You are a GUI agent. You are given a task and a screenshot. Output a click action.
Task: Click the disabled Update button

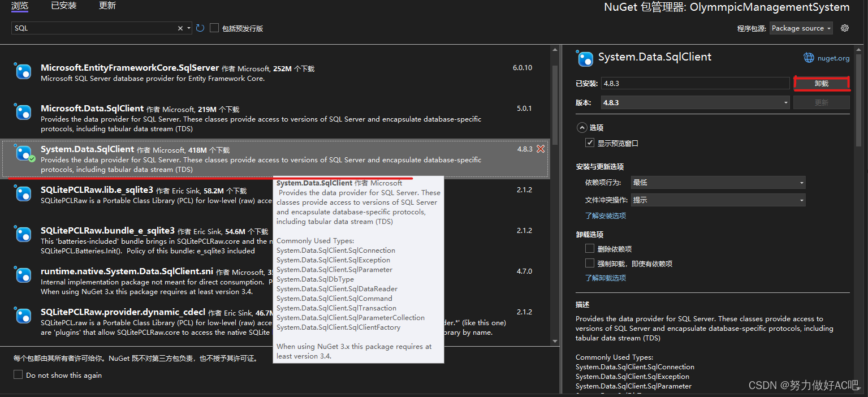click(x=822, y=102)
